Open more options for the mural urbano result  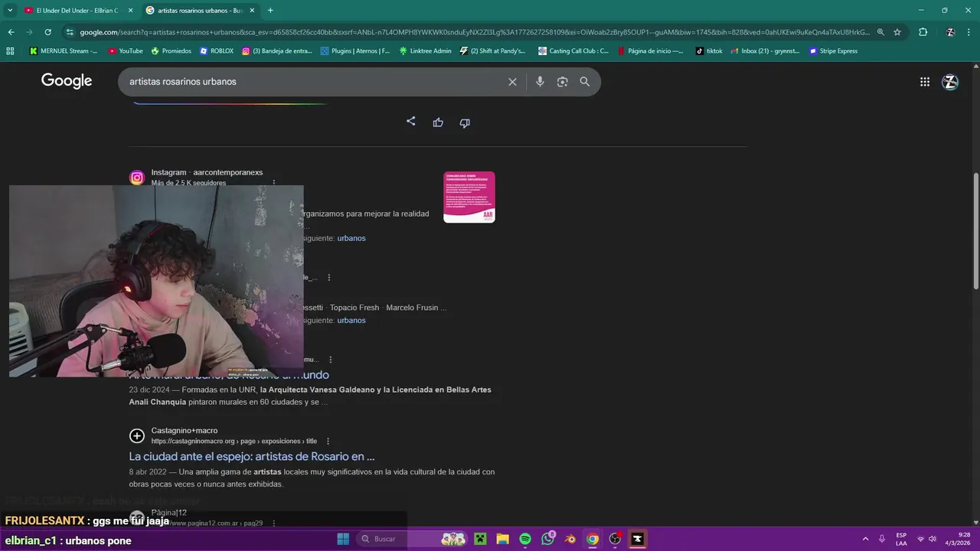pyautogui.click(x=331, y=360)
